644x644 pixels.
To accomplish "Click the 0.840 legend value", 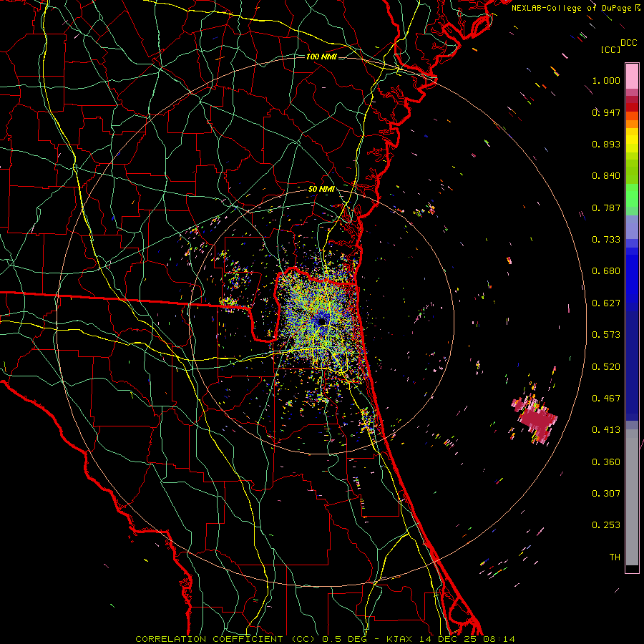I will [x=606, y=176].
